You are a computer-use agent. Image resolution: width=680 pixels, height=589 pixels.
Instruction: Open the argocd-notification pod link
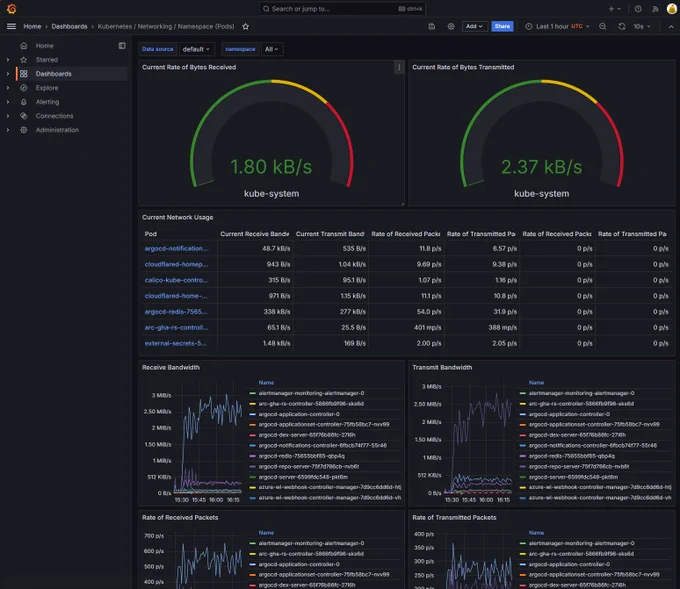tap(177, 249)
